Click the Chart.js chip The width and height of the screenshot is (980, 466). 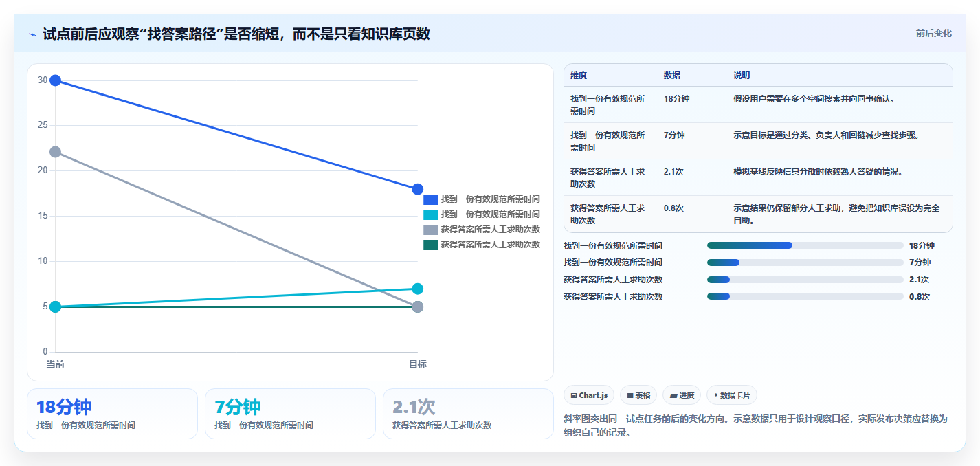[589, 395]
